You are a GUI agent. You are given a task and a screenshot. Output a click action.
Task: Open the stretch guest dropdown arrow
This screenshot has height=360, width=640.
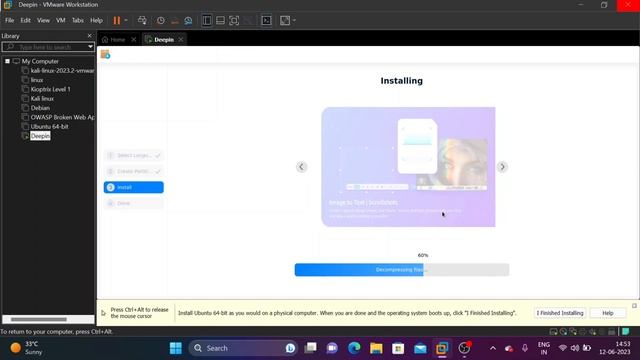pos(294,20)
